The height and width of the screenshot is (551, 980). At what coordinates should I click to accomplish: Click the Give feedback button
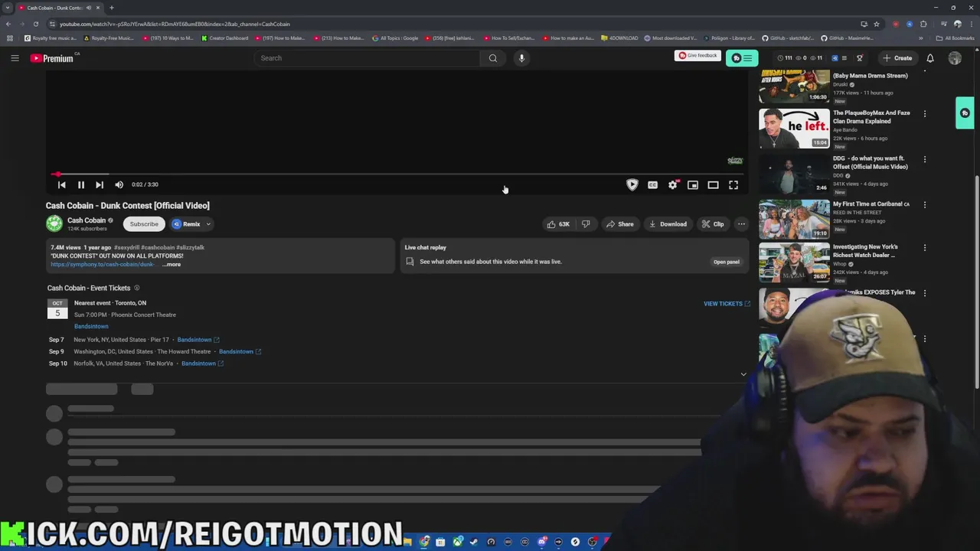tap(697, 56)
